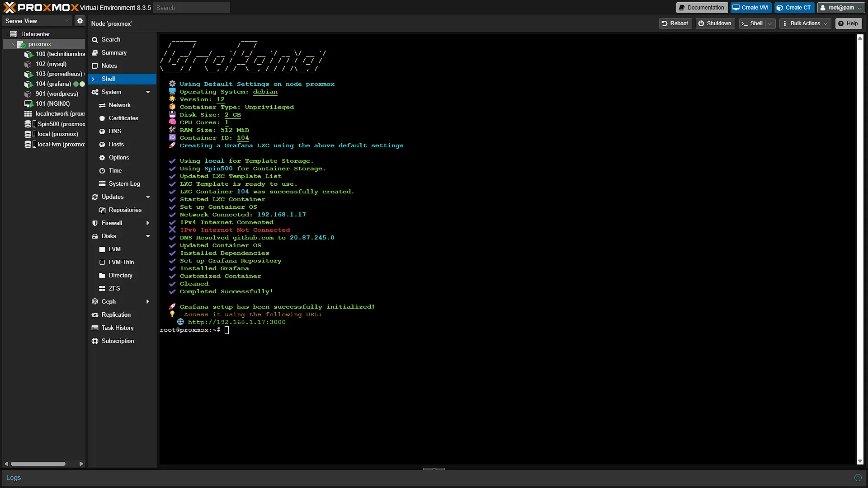868x488 pixels.
Task: Open the Bulk Actions dropdown
Action: (x=805, y=23)
